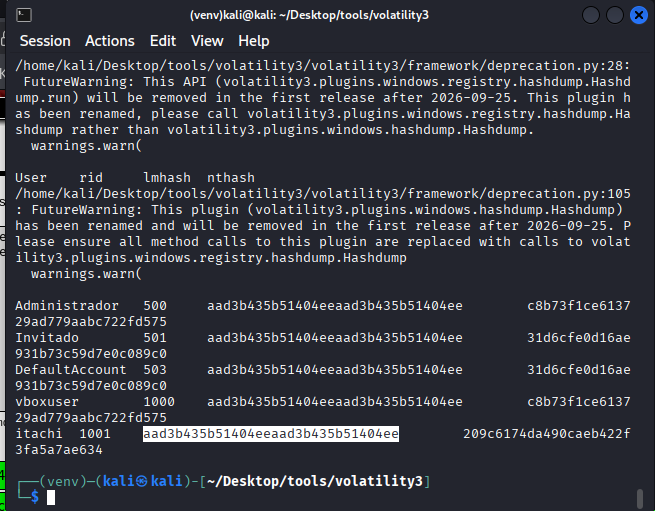Click the highlighted LM hash for itachi

[x=271, y=434]
